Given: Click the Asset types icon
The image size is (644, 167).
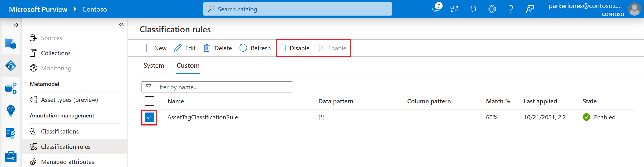Looking at the screenshot, I should pyautogui.click(x=33, y=100).
